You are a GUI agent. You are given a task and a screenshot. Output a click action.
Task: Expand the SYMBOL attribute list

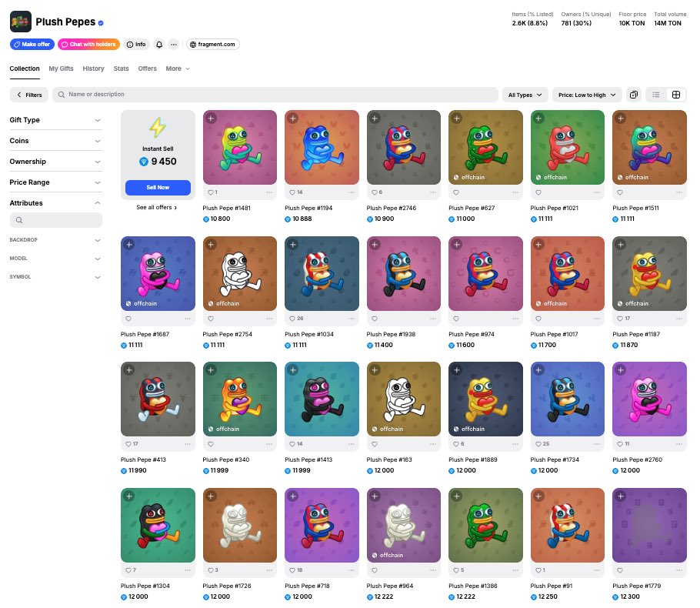(56, 277)
